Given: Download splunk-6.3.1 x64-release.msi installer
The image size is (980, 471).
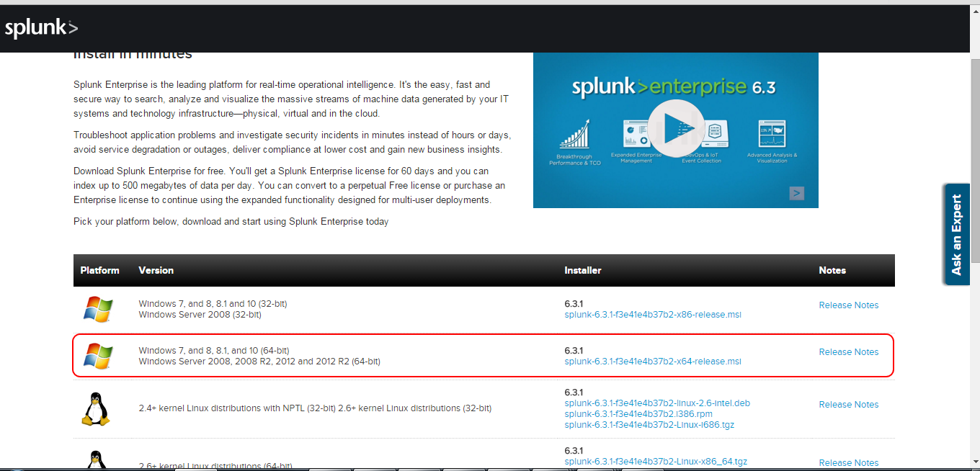Looking at the screenshot, I should [x=653, y=362].
